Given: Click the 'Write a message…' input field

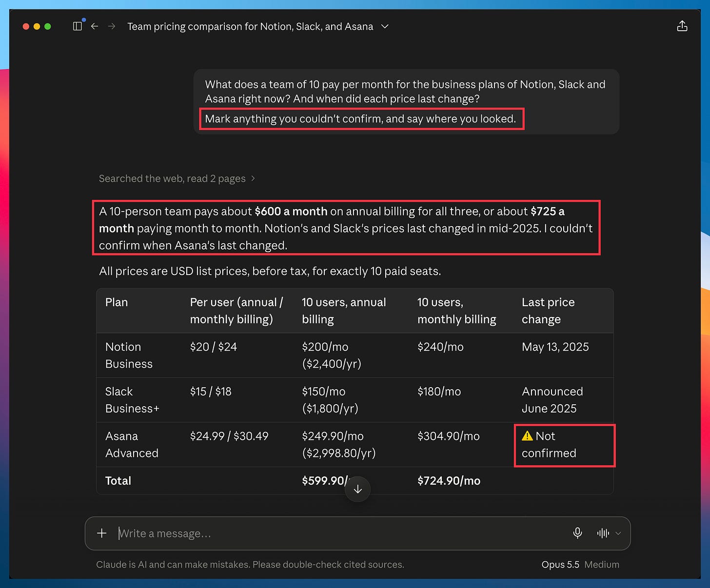Looking at the screenshot, I should pyautogui.click(x=341, y=533).
